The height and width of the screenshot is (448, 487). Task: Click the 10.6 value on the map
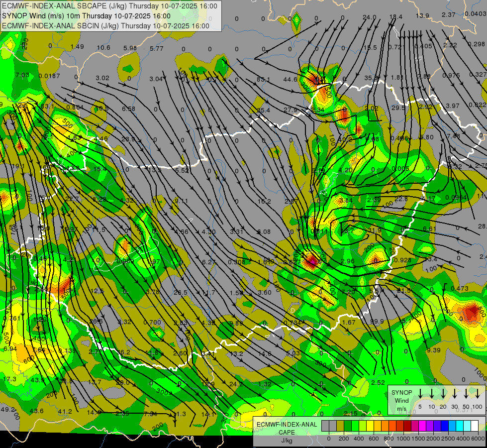click(103, 48)
